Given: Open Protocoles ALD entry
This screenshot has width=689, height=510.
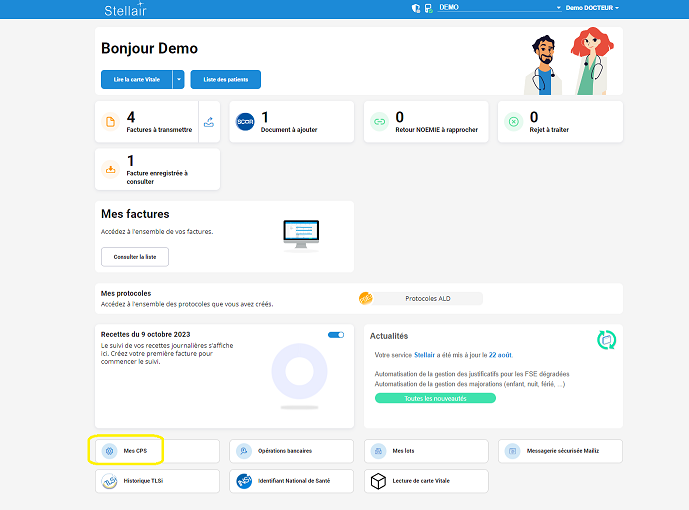Looking at the screenshot, I should click(420, 298).
